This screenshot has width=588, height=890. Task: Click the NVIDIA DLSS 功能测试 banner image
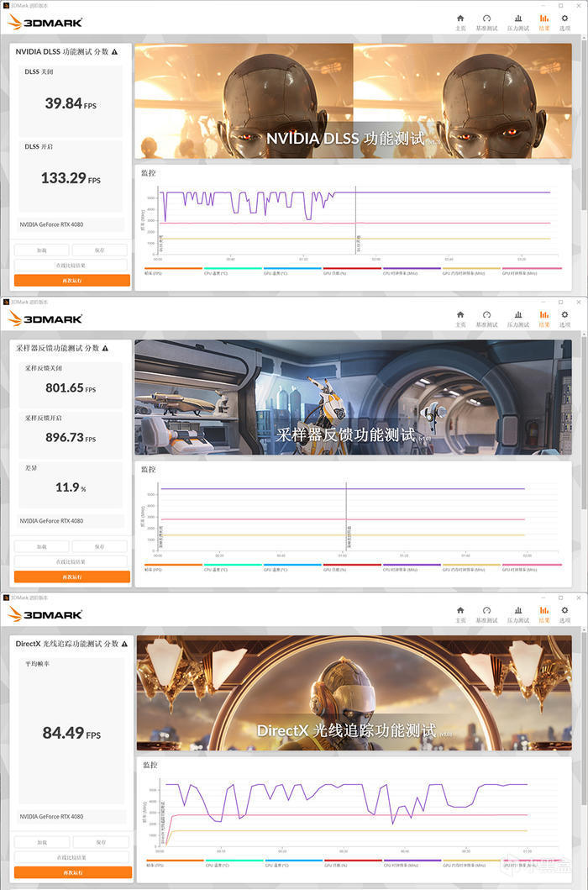[353, 101]
